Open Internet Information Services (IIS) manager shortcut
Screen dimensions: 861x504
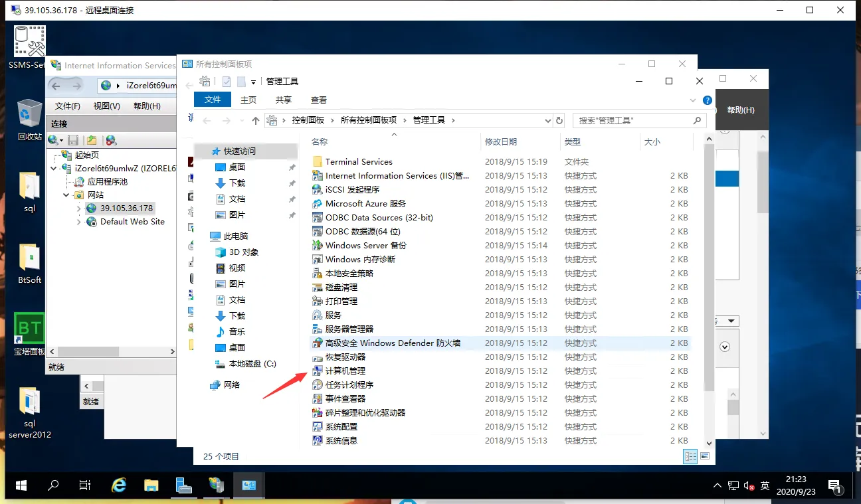click(391, 176)
